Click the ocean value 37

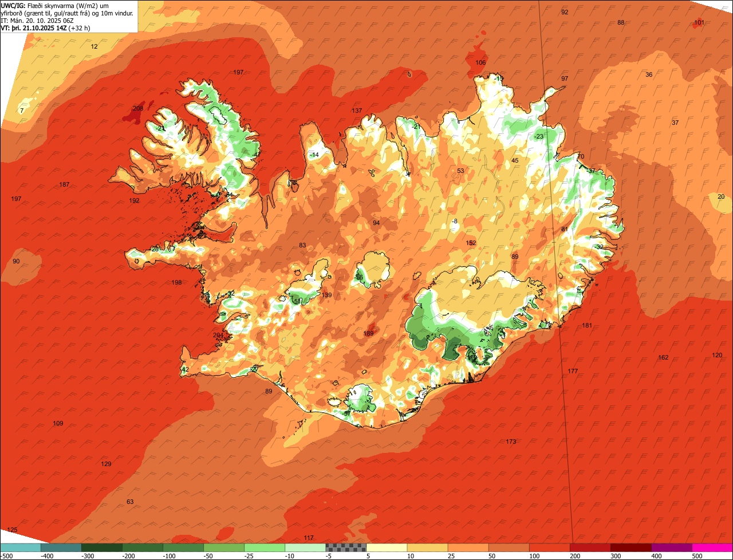pos(675,123)
